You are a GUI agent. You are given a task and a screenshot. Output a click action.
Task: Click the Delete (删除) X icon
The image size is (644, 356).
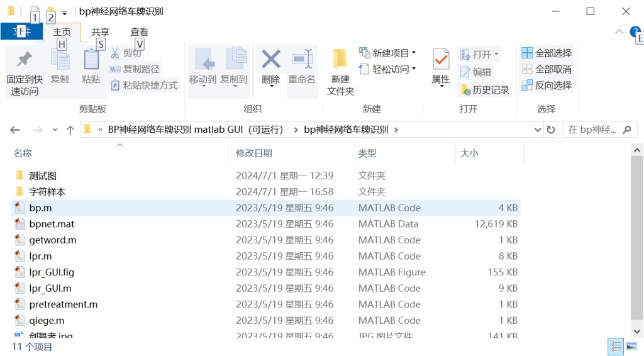pos(270,60)
